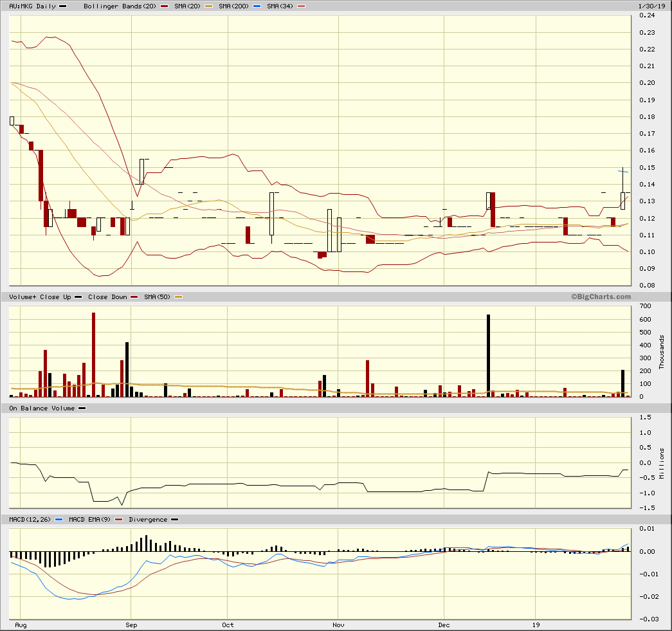Click the Thousands axis unit label
The width and height of the screenshot is (672, 631).
pyautogui.click(x=662, y=352)
